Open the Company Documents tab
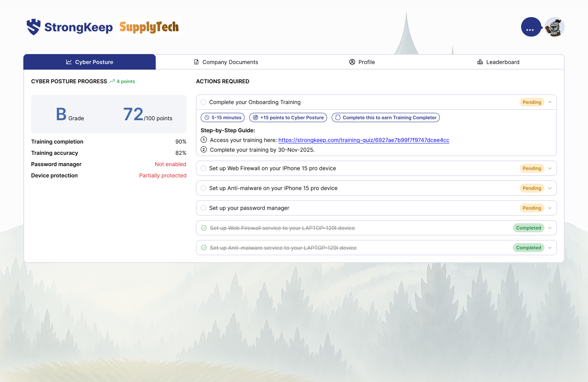 226,62
